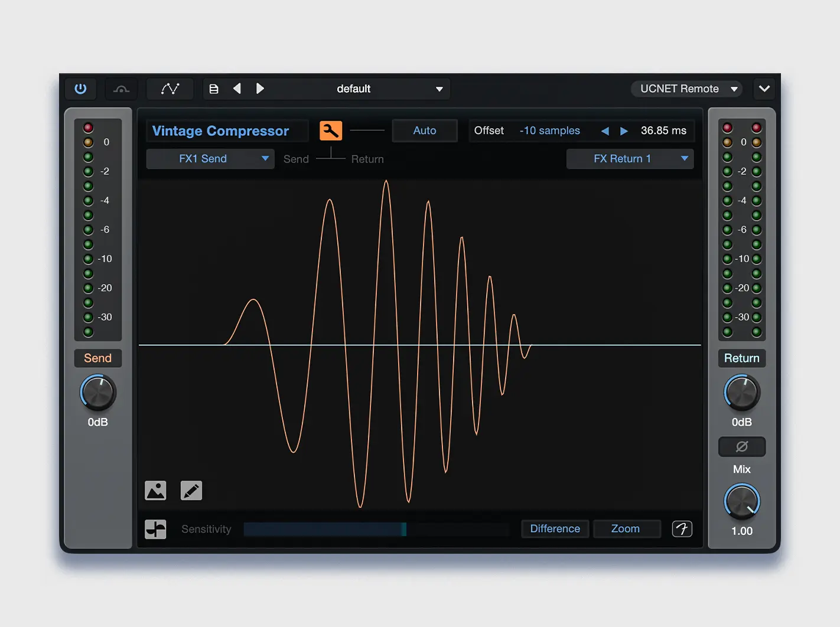Click the preset save document icon

coord(214,89)
